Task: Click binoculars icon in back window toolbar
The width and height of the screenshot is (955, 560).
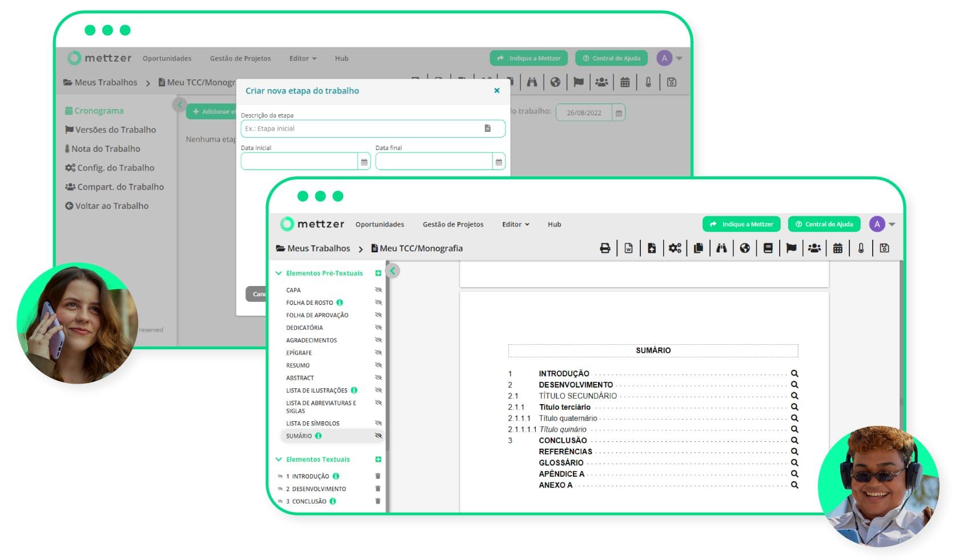Action: pyautogui.click(x=532, y=82)
